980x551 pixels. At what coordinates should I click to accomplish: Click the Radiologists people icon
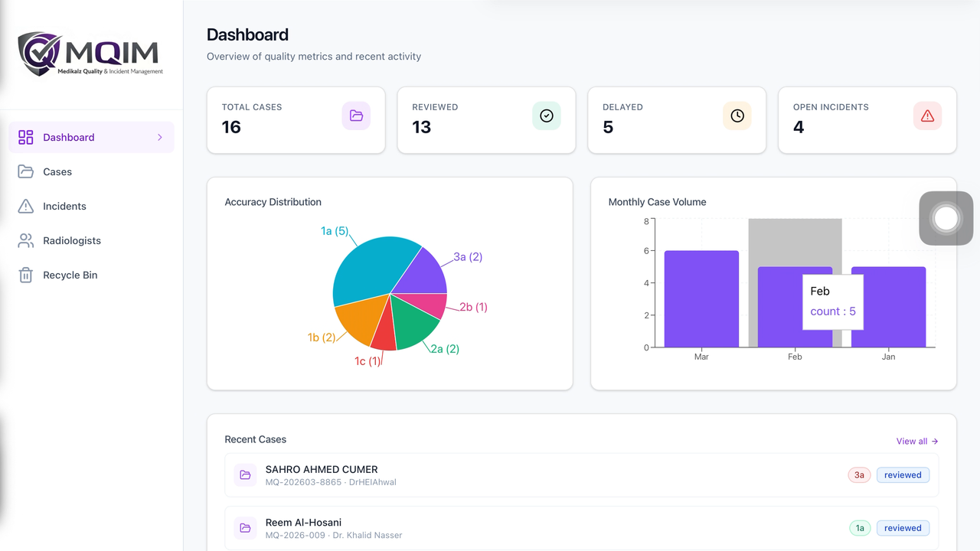(x=26, y=240)
